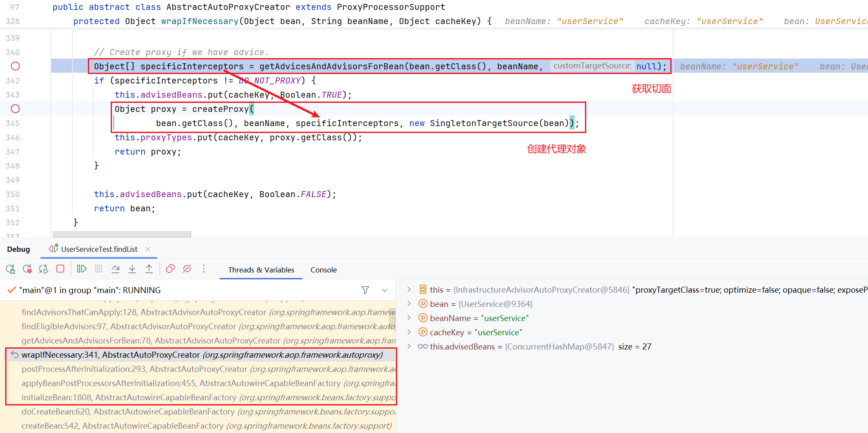Click gutter line number 342
Viewport: 868px width, 433px height.
[x=13, y=80]
